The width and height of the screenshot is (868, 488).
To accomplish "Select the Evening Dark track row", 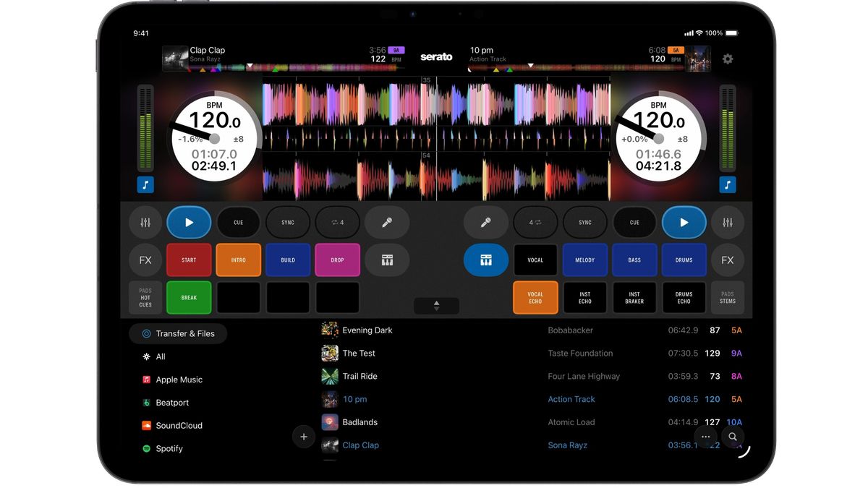I will pyautogui.click(x=533, y=330).
